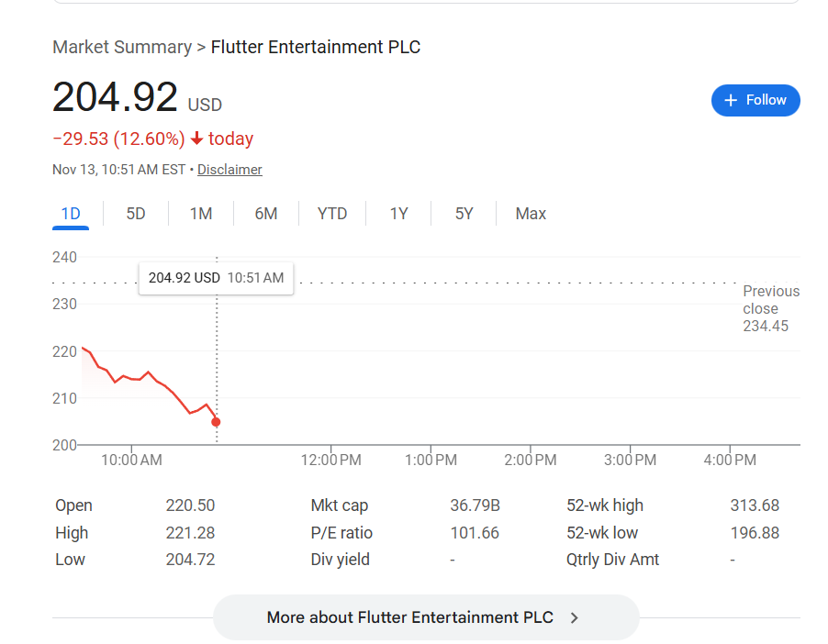Click the plus icon on Follow button
The height and width of the screenshot is (644, 828).
point(731,100)
